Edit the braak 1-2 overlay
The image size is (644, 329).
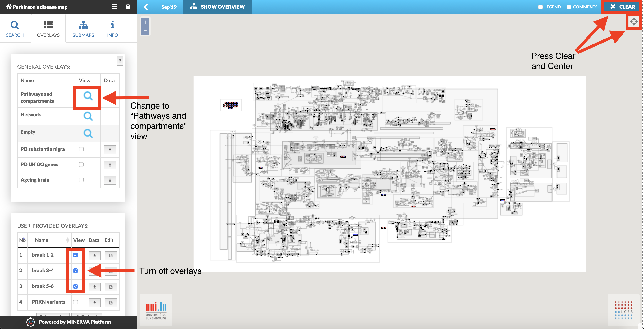[111, 255]
